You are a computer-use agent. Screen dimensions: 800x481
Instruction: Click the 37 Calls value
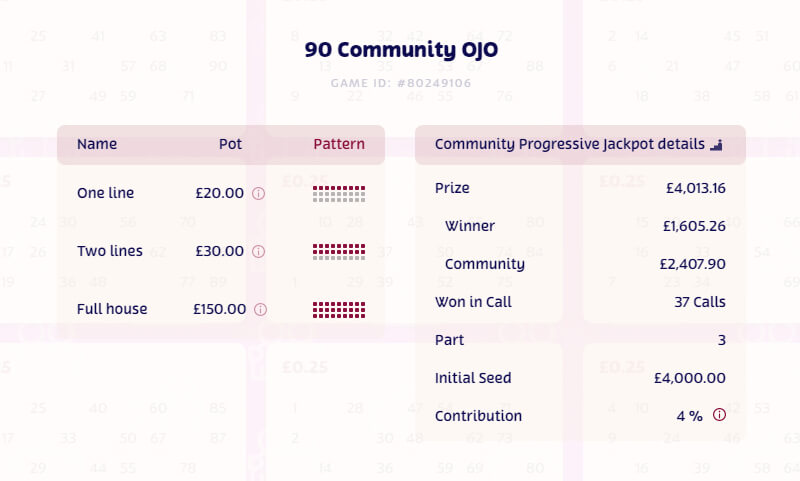coord(700,302)
